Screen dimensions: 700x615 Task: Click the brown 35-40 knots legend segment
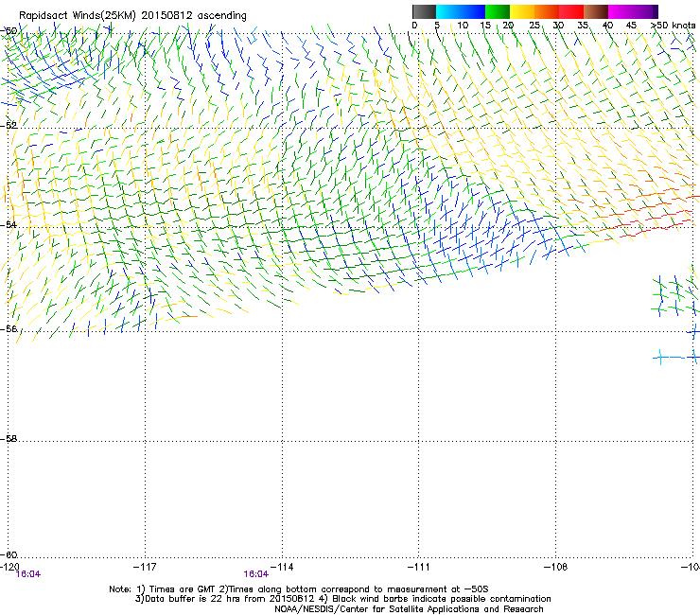pyautogui.click(x=596, y=11)
